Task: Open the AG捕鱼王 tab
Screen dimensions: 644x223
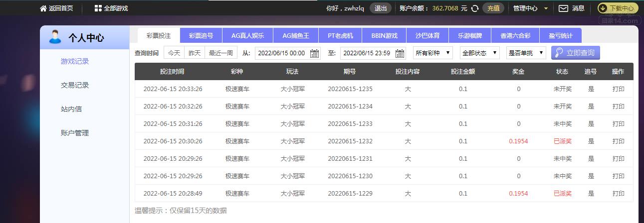Action: click(296, 36)
